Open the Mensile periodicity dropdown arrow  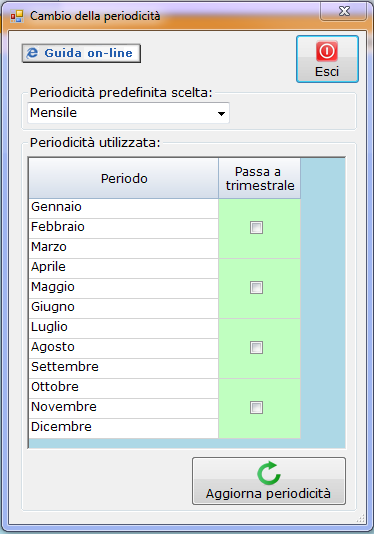click(x=221, y=113)
